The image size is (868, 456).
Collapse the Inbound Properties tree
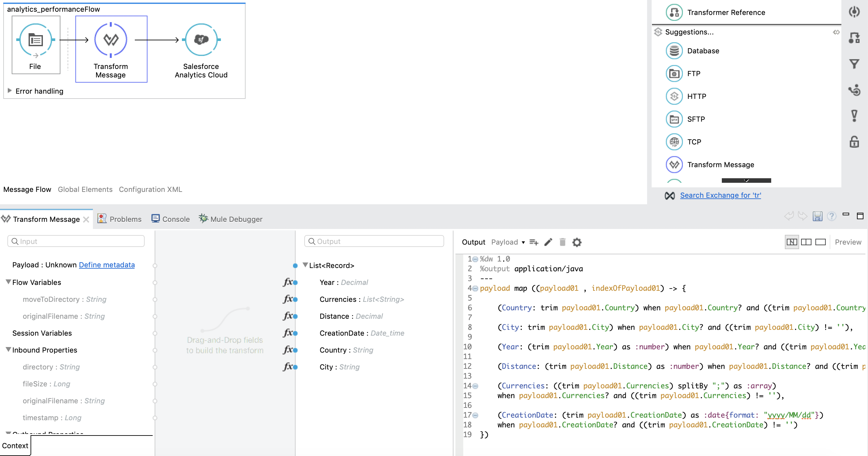[x=8, y=350]
